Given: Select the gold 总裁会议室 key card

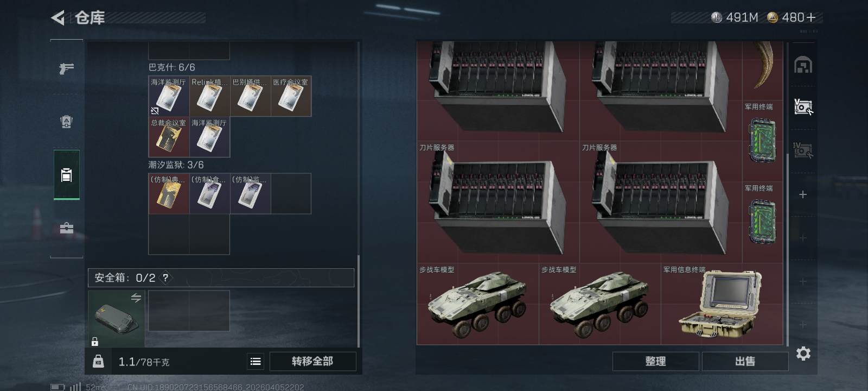Looking at the screenshot, I should point(169,137).
